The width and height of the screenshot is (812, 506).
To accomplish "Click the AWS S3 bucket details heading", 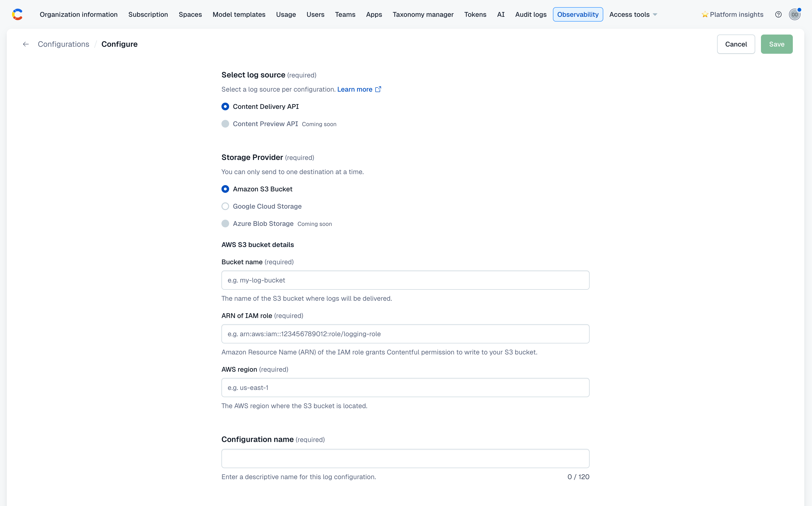I will [x=257, y=245].
